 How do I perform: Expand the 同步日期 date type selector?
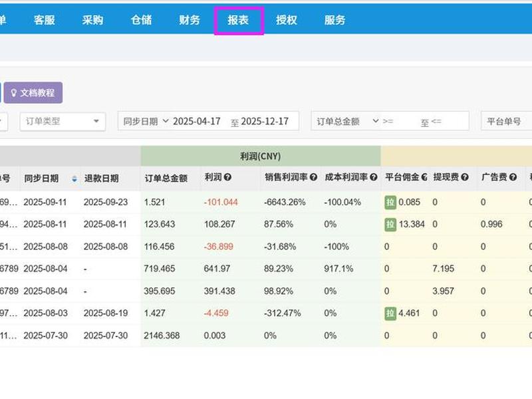146,121
